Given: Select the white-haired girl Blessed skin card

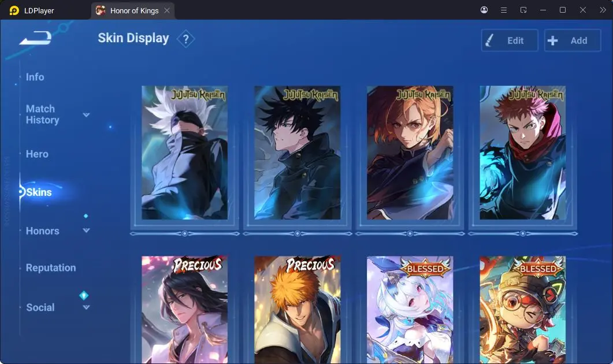Looking at the screenshot, I should click(x=410, y=310).
